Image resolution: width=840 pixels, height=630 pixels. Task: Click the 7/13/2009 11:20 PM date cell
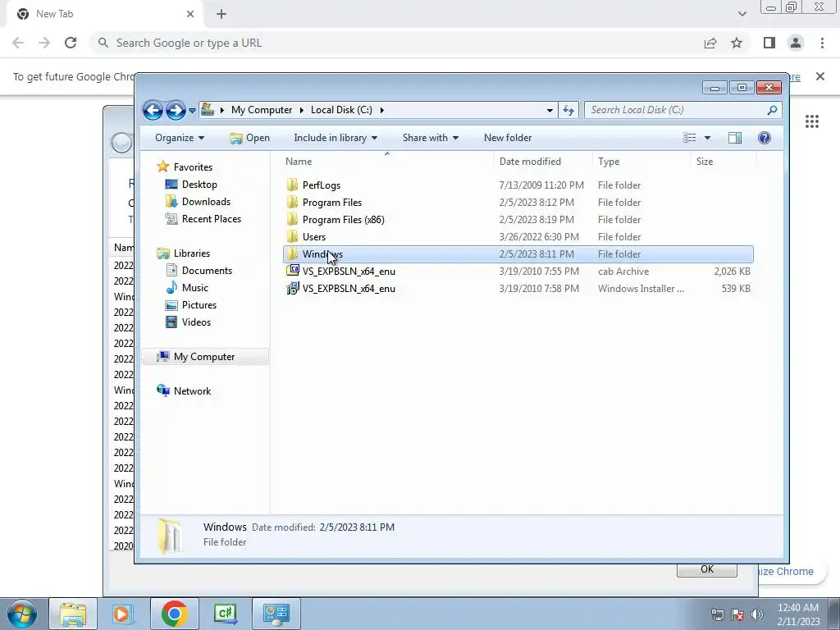click(x=541, y=185)
